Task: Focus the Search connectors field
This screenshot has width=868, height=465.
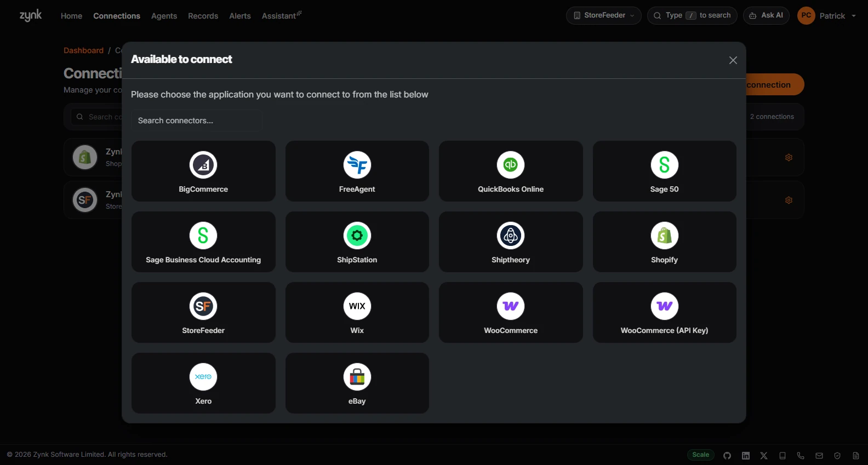Action: click(x=196, y=120)
